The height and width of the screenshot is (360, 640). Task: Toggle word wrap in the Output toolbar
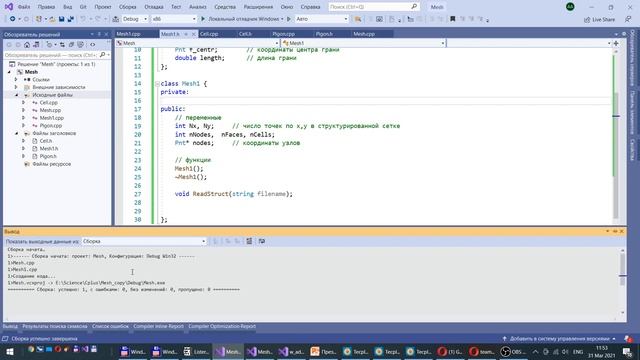point(262,241)
